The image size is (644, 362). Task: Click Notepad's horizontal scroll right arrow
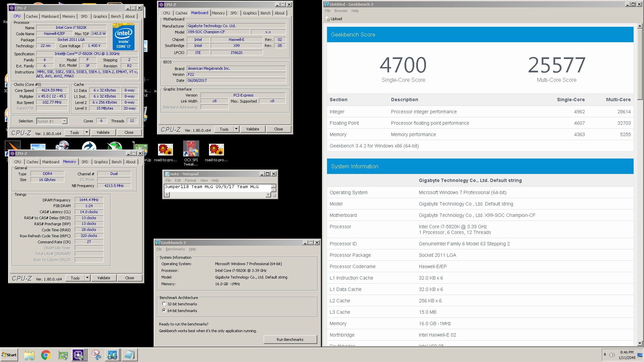[268, 195]
